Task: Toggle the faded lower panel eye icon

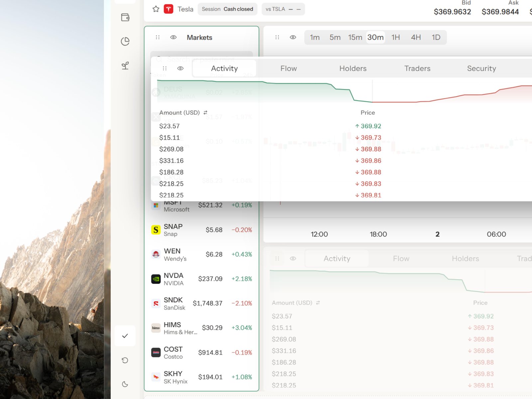Action: click(x=293, y=258)
